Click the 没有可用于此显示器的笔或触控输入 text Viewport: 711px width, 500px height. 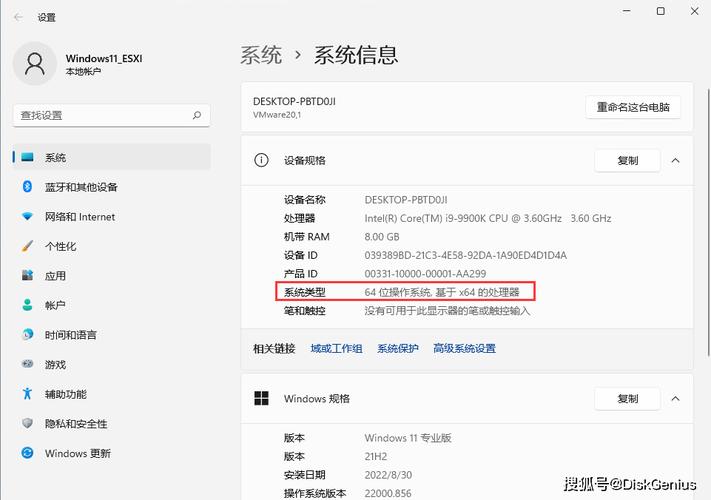point(447,311)
